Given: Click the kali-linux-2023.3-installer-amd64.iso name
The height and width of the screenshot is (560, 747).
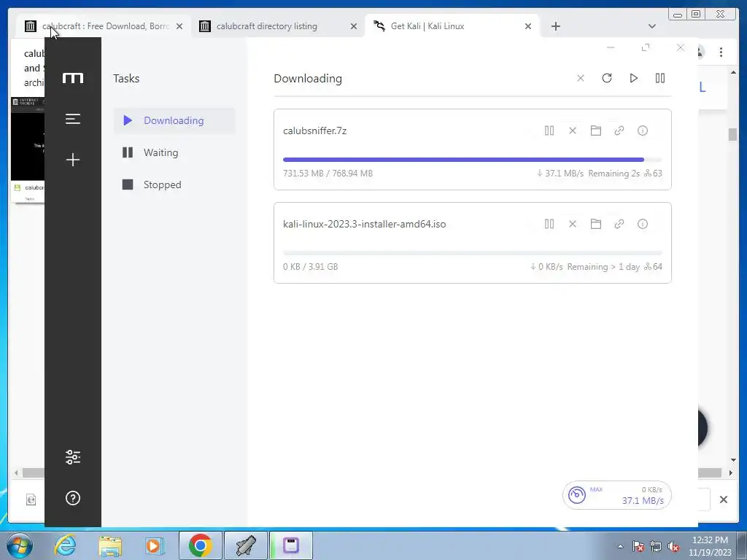Looking at the screenshot, I should tap(365, 224).
